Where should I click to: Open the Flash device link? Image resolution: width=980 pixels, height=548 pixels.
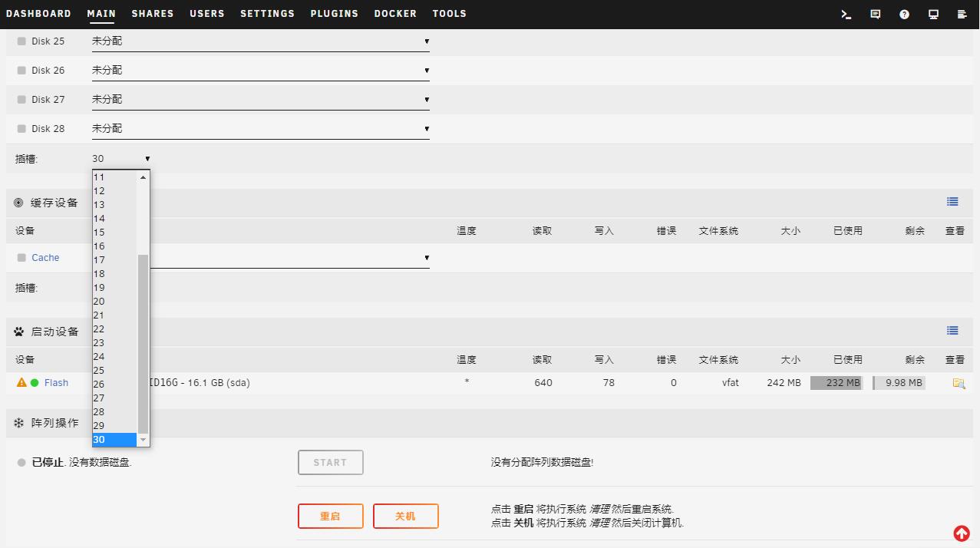point(56,383)
